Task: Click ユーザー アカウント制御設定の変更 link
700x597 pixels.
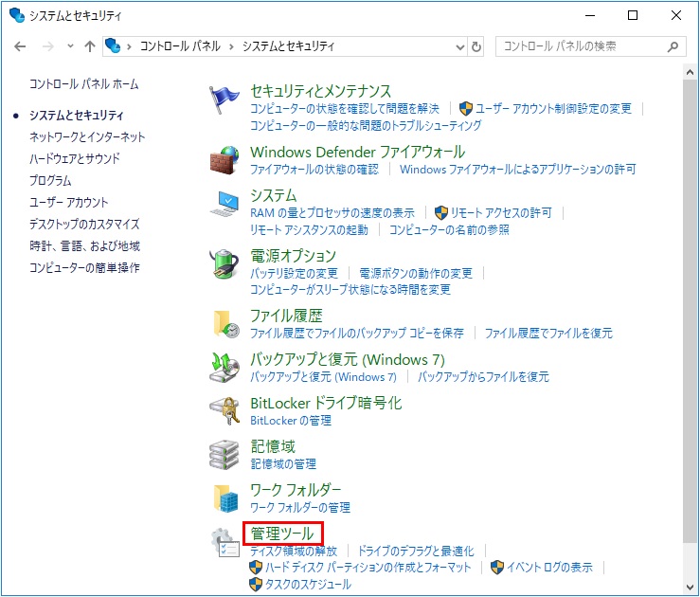Action: click(553, 108)
